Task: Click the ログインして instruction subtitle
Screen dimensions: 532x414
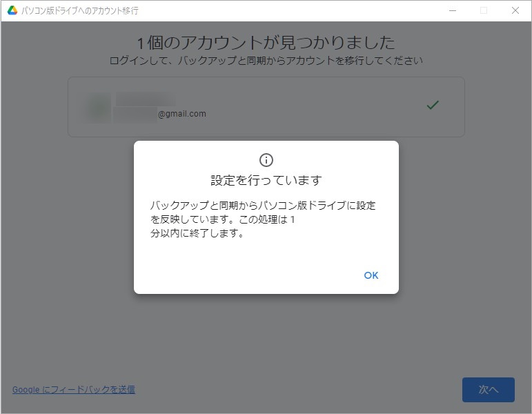Action: 266,61
